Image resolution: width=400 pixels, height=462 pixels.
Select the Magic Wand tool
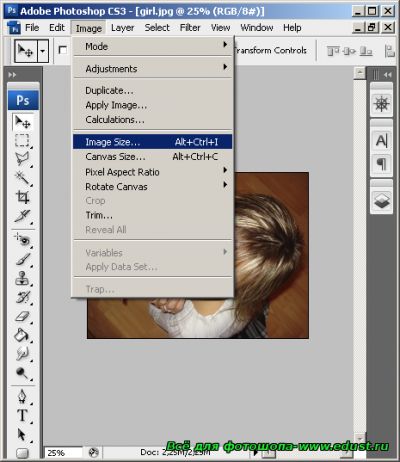coord(22,178)
